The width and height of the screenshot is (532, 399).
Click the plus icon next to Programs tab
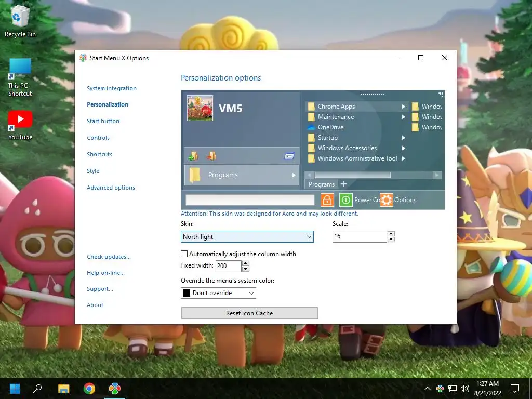click(344, 184)
